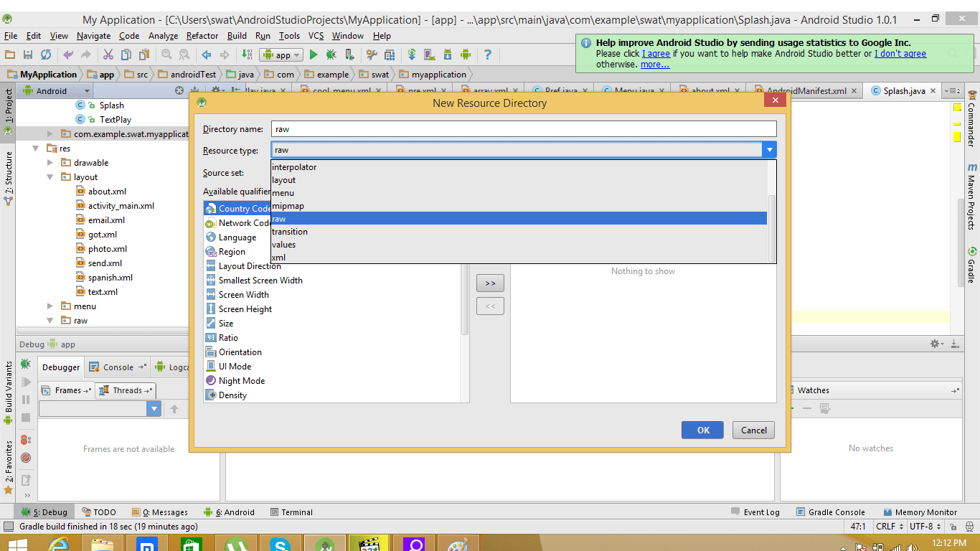The height and width of the screenshot is (551, 980).
Task: Open the thread selector dropdown in Frames
Action: click(100, 409)
